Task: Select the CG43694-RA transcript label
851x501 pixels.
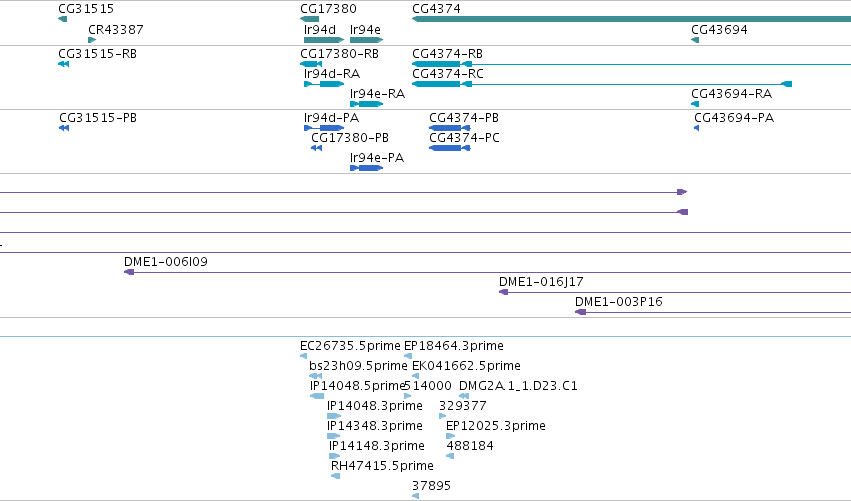Action: [732, 94]
